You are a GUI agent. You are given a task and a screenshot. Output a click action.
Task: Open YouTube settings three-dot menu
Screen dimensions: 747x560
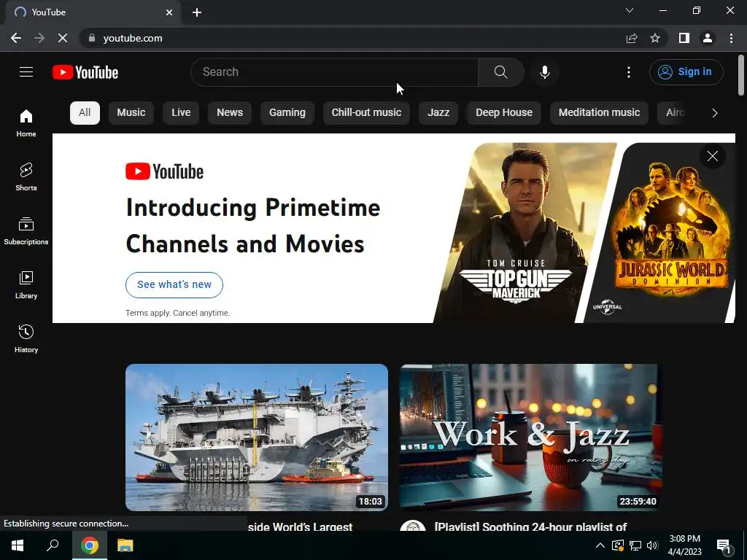(x=629, y=72)
